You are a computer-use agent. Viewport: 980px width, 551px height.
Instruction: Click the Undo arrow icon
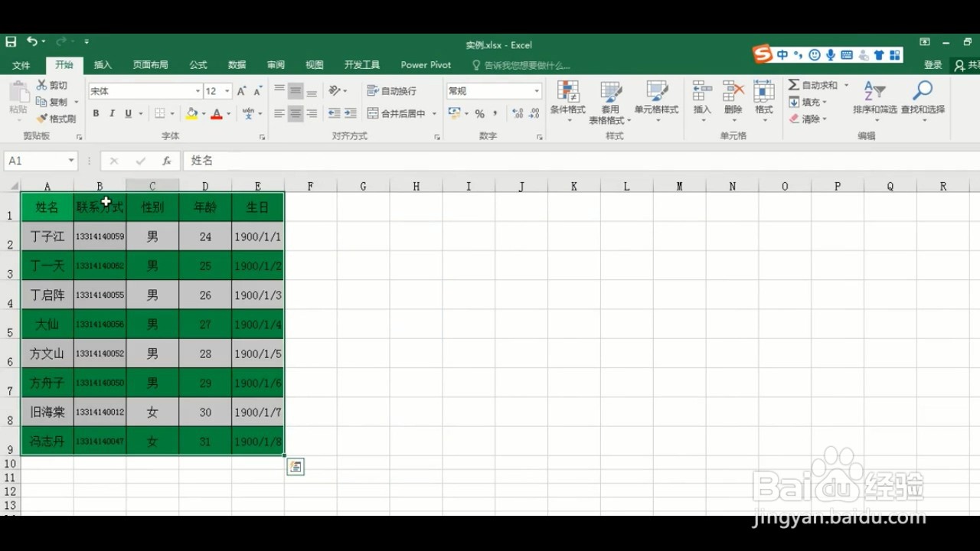point(31,41)
